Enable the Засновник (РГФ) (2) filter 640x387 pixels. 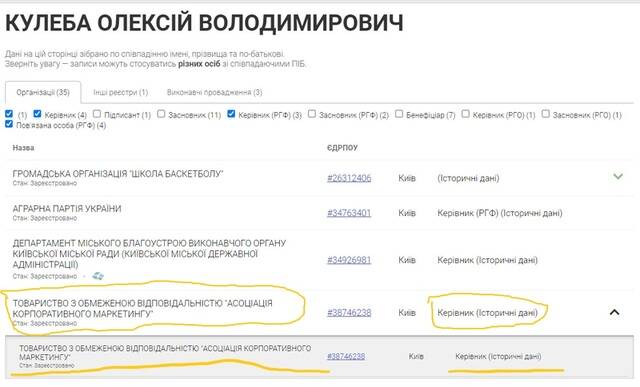tap(312, 114)
